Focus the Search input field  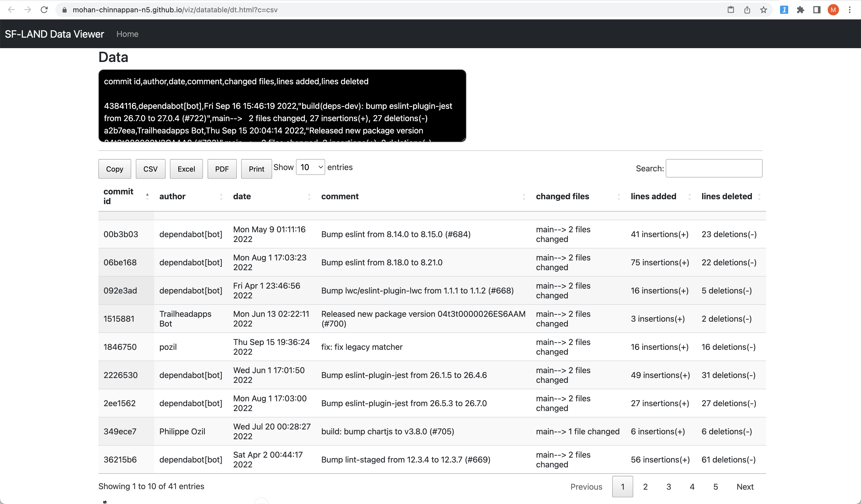(714, 168)
